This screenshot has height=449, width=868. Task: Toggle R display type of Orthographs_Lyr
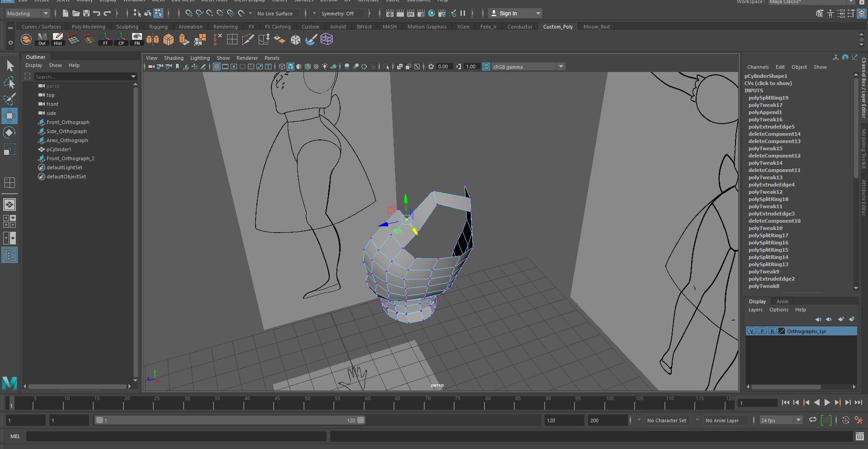tap(772, 331)
